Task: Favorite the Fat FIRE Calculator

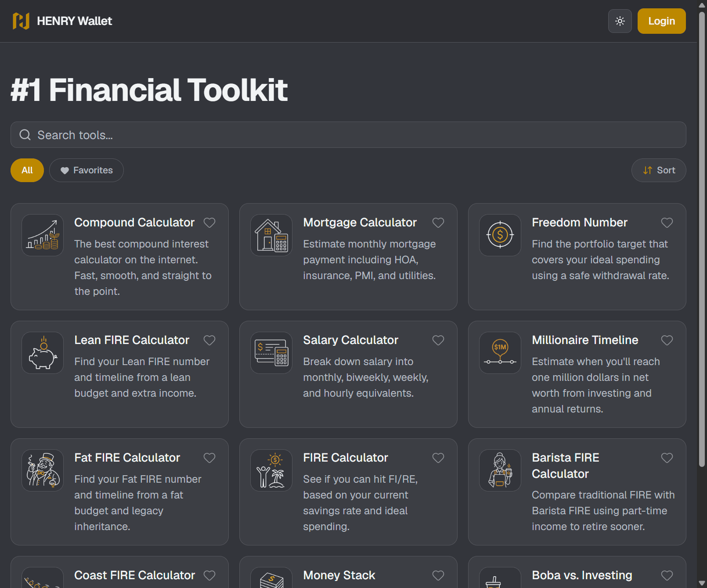Action: point(209,458)
